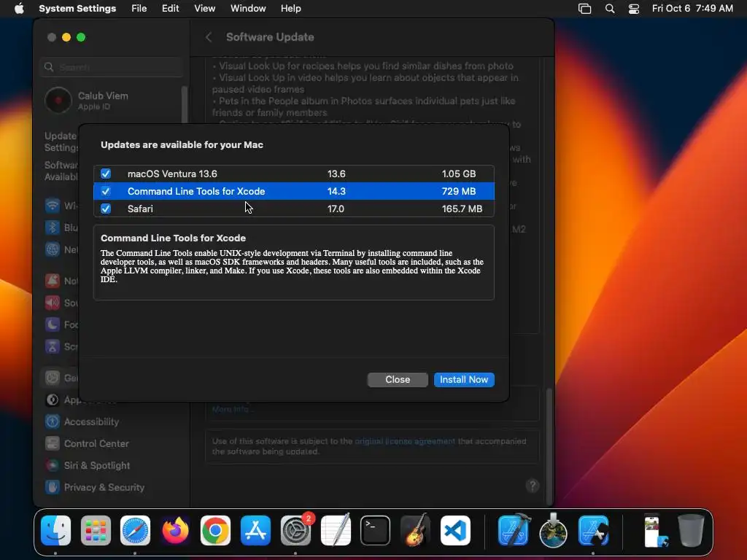The width and height of the screenshot is (747, 560).
Task: Launch Visual Studio Code from the Dock
Action: point(455,531)
